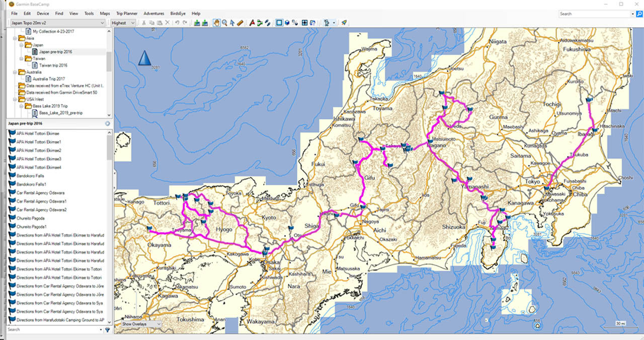The height and width of the screenshot is (340, 644).
Task: Click the Undo arrow icon
Action: [177, 23]
